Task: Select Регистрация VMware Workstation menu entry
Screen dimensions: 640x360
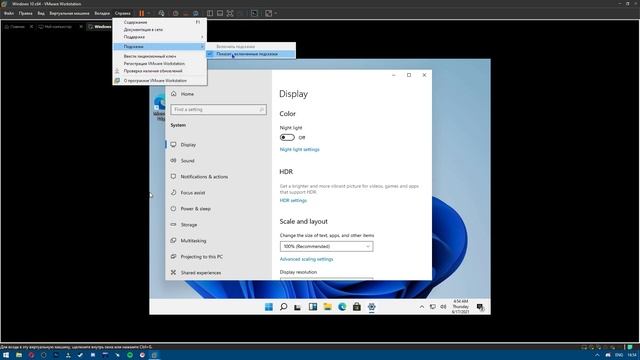Action: point(160,63)
